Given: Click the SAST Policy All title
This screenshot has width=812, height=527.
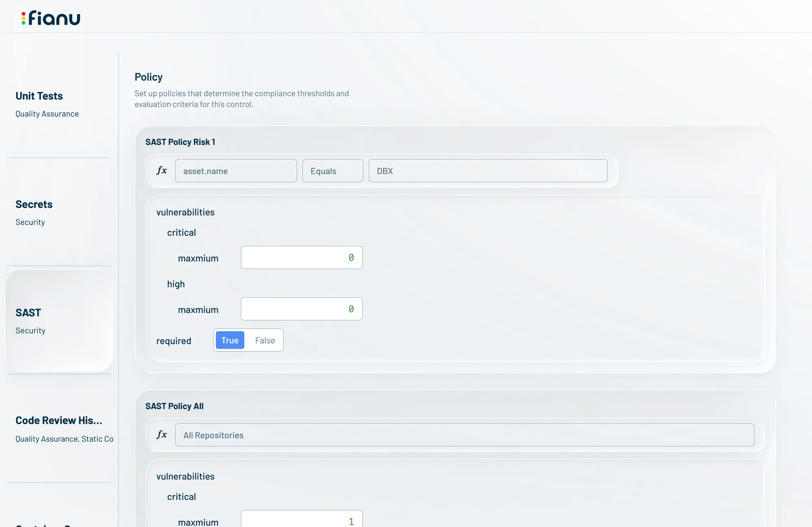Looking at the screenshot, I should point(175,406).
